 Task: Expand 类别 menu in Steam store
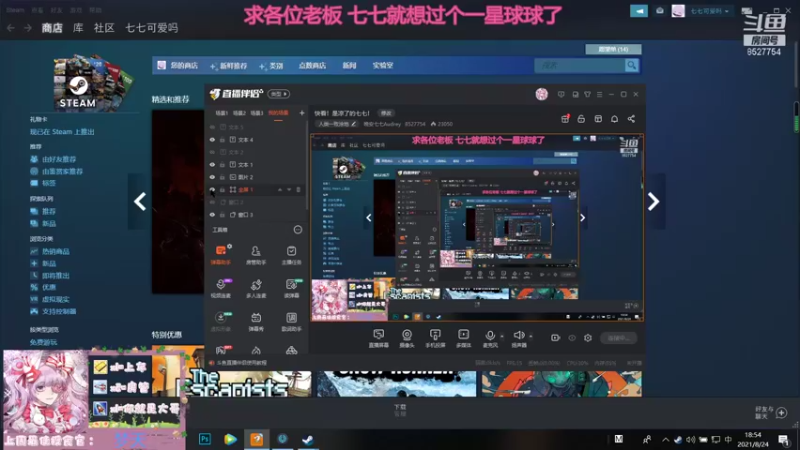(x=271, y=66)
